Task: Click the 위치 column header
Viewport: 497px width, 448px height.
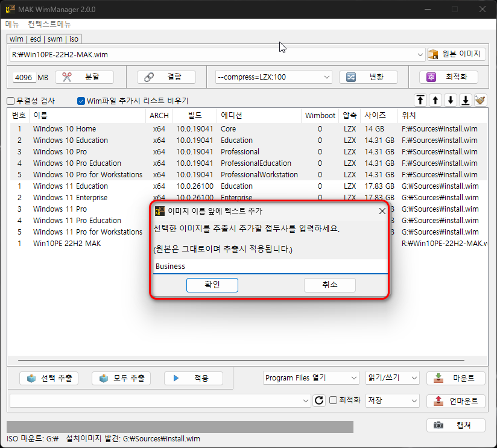Action: tap(443, 116)
